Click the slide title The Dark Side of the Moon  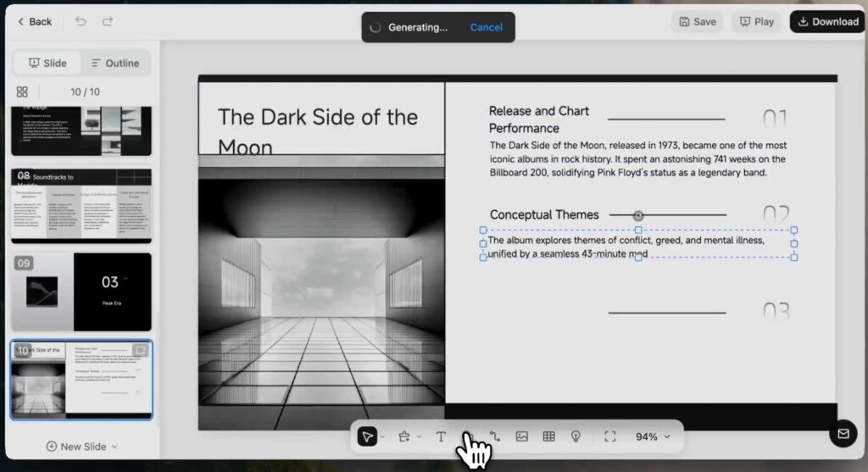318,132
